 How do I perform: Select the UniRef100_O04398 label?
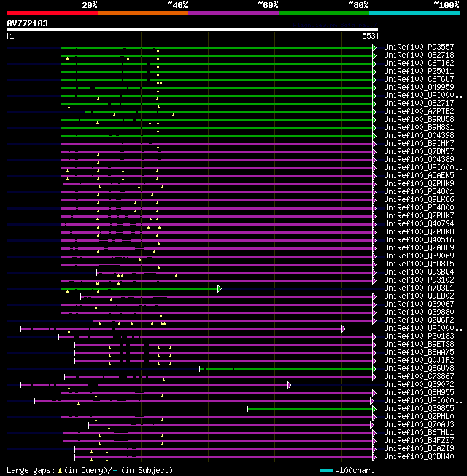point(419,135)
